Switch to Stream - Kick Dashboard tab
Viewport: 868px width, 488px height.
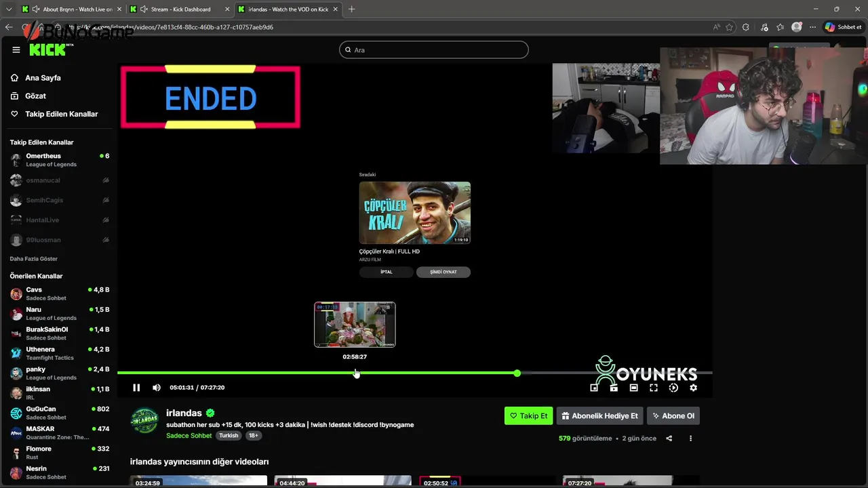pos(180,9)
